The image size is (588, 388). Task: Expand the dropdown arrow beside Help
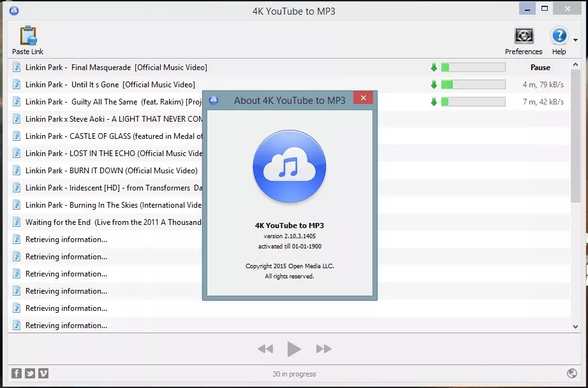[575, 40]
